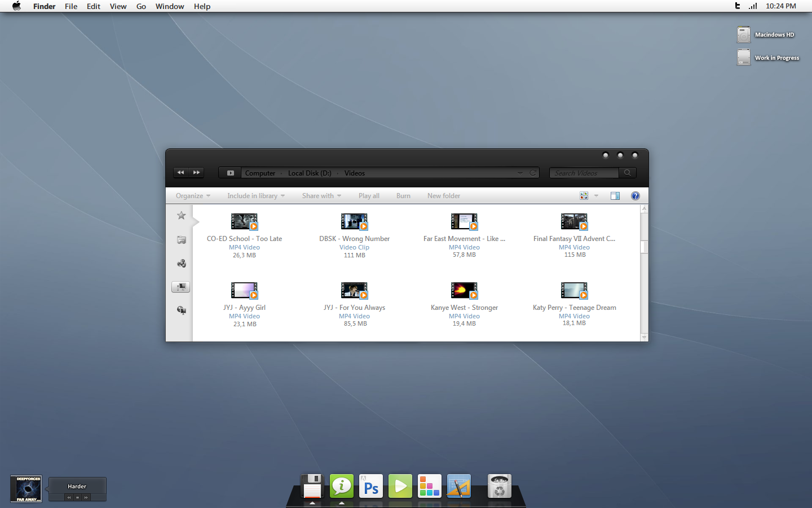The height and width of the screenshot is (508, 812).
Task: Click the Twitter-style t icon in menu bar
Action: pos(737,6)
